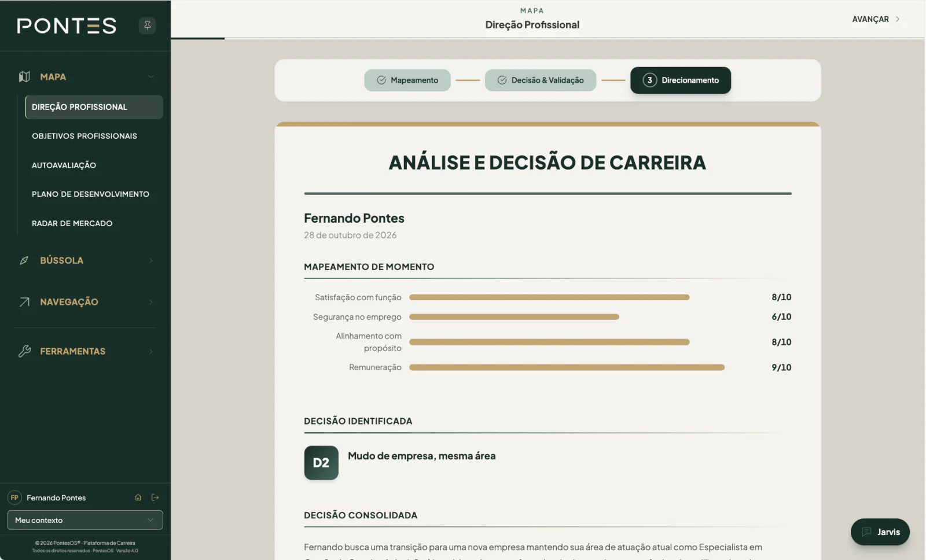This screenshot has height=560, width=926.
Task: Click the pin sidebar icon
Action: [x=147, y=25]
